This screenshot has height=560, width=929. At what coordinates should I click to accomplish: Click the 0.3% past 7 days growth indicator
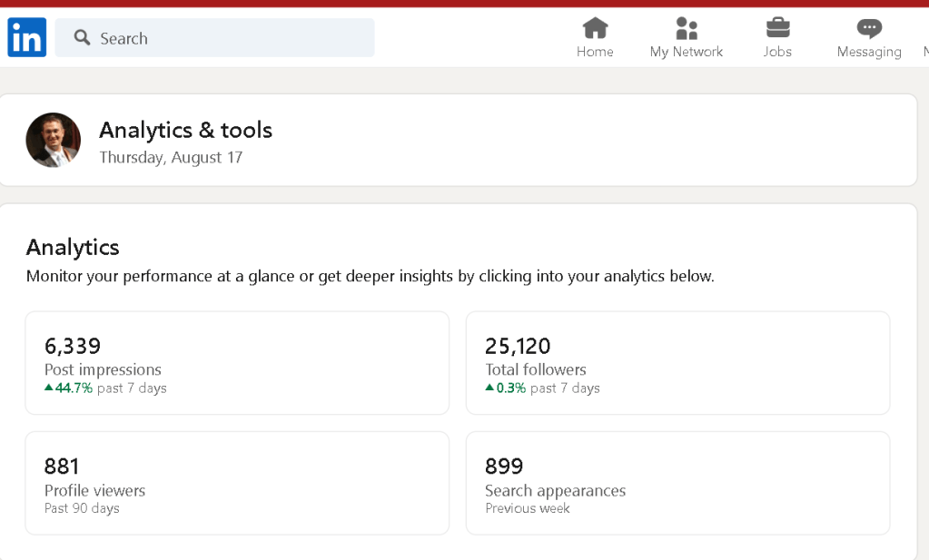(x=543, y=388)
